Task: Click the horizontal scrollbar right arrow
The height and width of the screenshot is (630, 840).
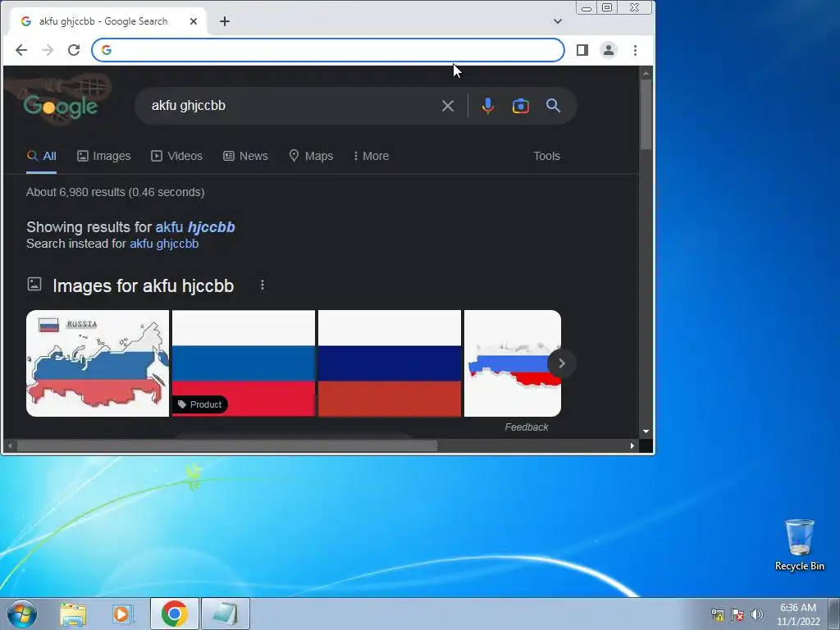Action: pos(632,445)
